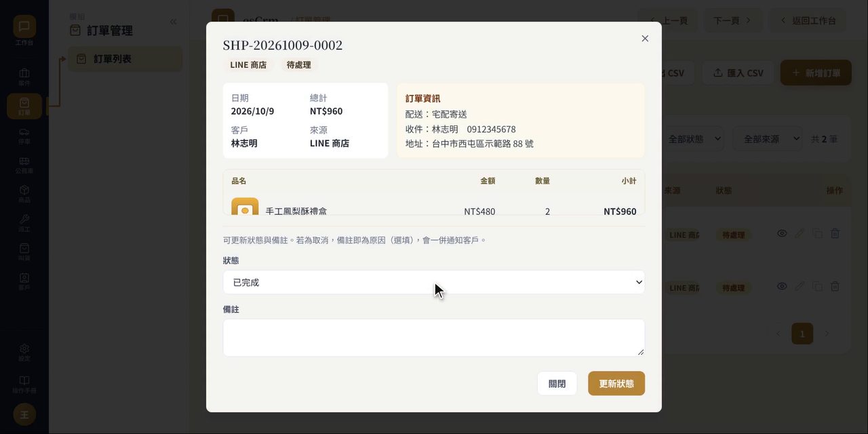Image resolution: width=868 pixels, height=434 pixels.
Task: Edit the upper order row via pencil icon
Action: (x=800, y=233)
